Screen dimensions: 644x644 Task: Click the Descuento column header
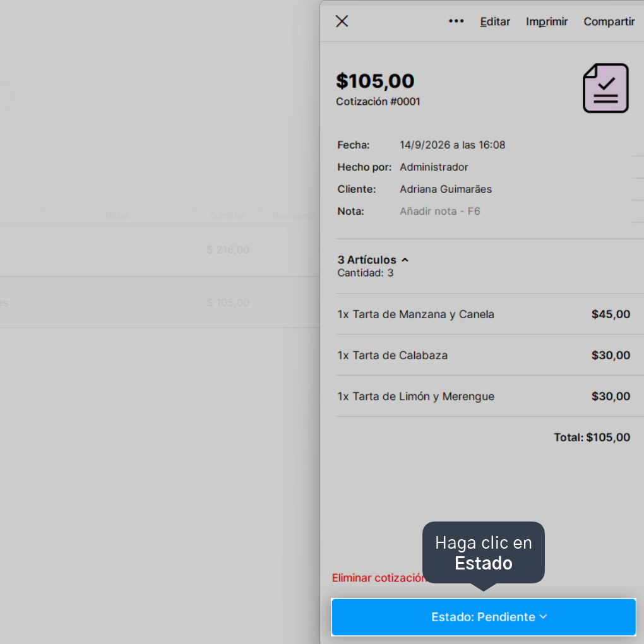(x=294, y=216)
